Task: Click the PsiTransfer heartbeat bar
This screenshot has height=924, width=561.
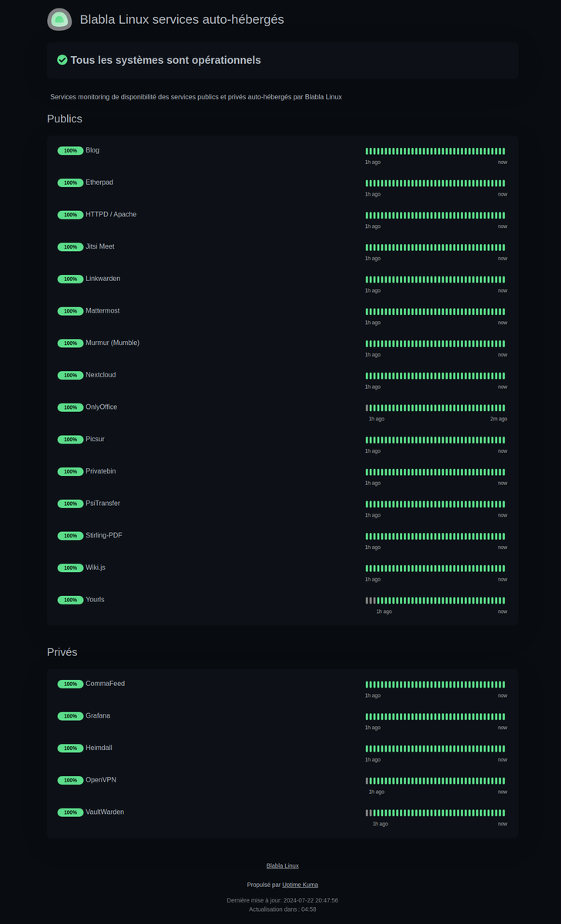Action: pos(435,504)
